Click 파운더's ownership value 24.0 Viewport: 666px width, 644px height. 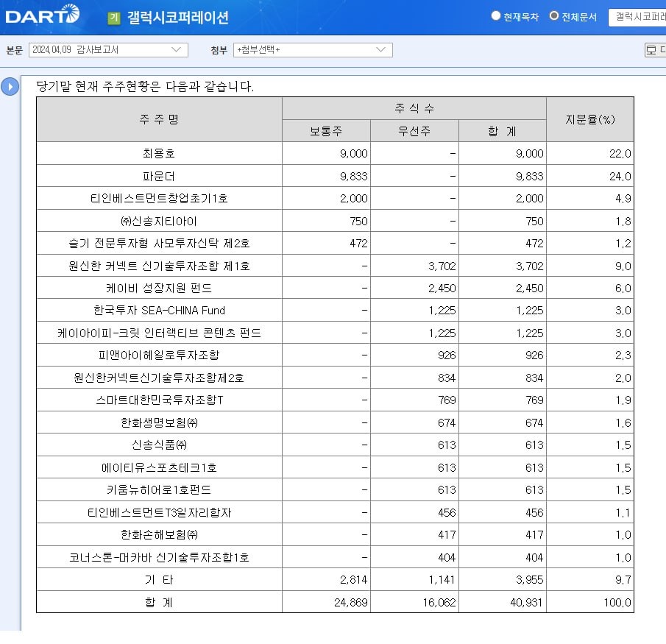pyautogui.click(x=620, y=176)
